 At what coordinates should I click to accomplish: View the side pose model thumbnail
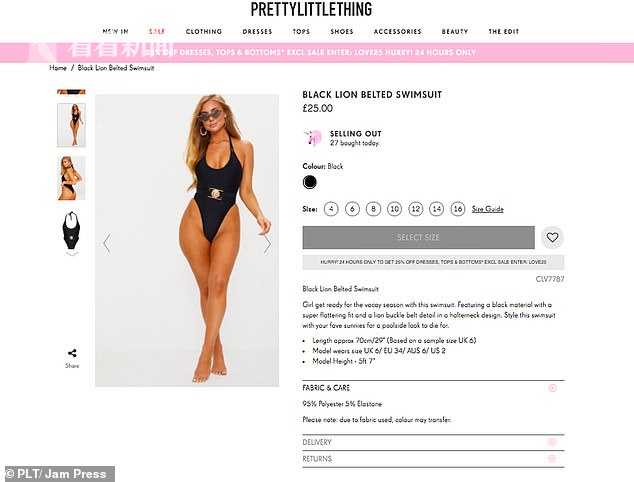[71, 178]
